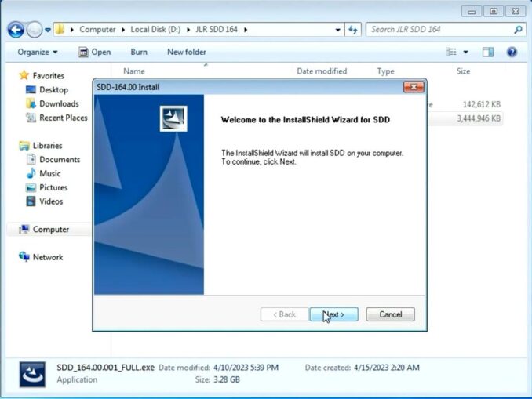This screenshot has width=532, height=399.
Task: Click the Explorer forward arrow button
Action: tap(34, 30)
